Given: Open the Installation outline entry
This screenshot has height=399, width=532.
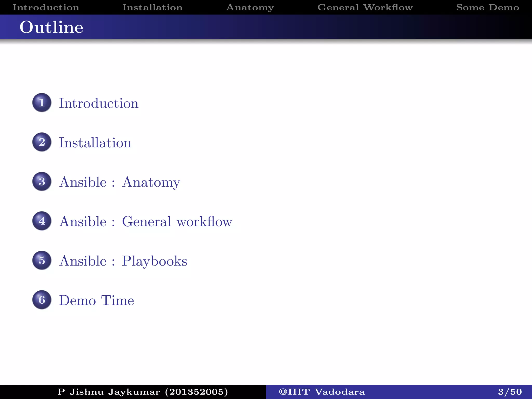Looking at the screenshot, I should [x=95, y=143].
